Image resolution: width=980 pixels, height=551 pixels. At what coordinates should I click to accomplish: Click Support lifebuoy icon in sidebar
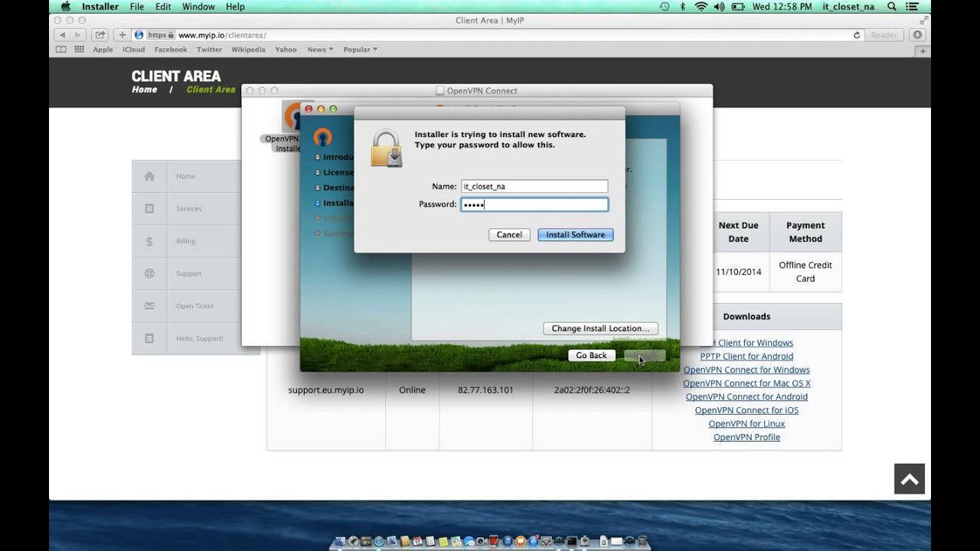click(149, 273)
